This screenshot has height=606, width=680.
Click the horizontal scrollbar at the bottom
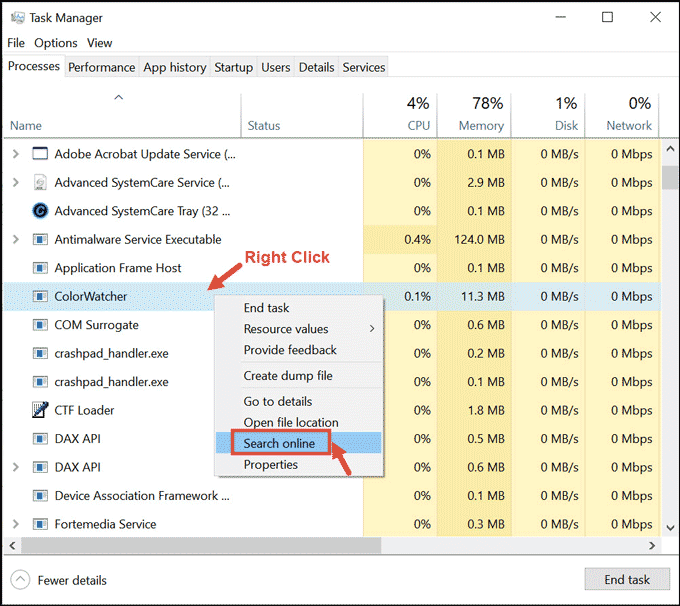[x=300, y=546]
